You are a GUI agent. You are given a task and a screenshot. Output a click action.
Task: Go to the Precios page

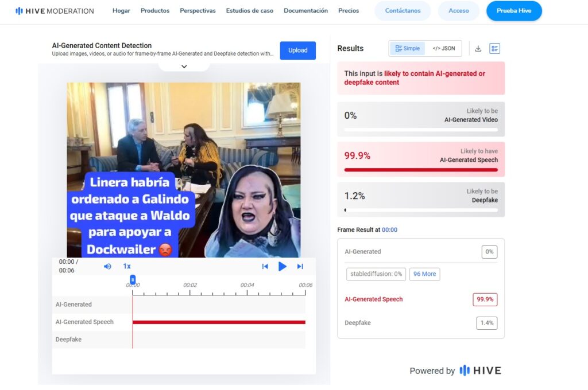pos(349,10)
